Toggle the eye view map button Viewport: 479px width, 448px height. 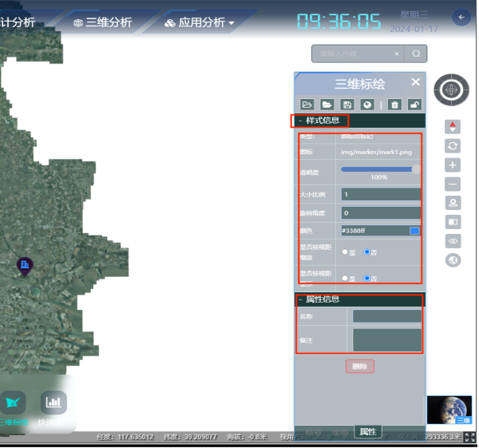click(x=453, y=241)
